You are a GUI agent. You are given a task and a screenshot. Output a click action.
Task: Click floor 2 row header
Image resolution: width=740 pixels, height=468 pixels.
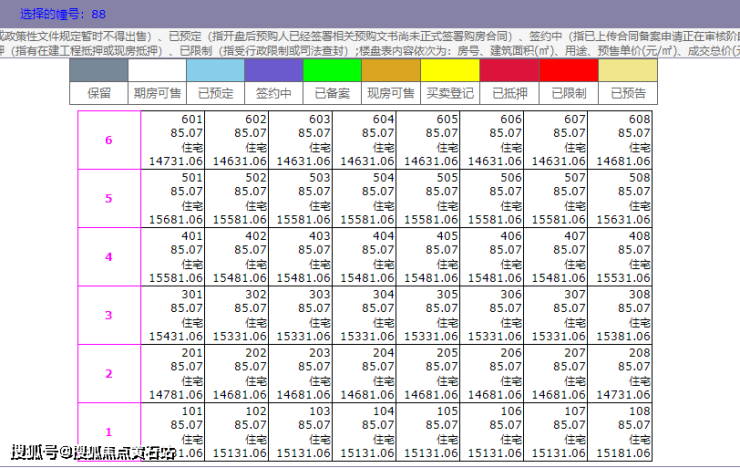pos(109,374)
